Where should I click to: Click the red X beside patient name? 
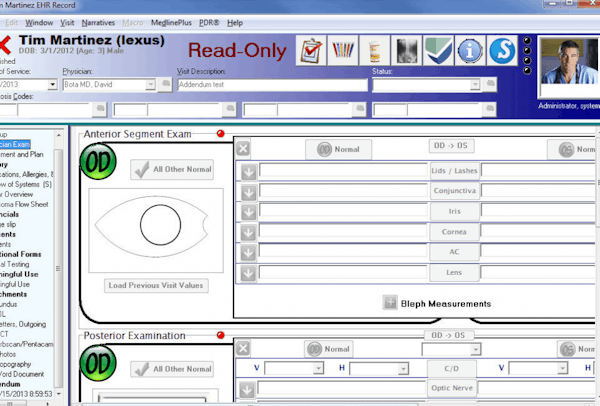tap(5, 46)
